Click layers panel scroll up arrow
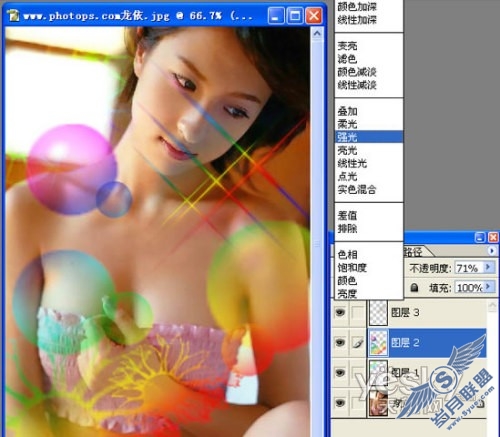500x437 pixels. (492, 306)
